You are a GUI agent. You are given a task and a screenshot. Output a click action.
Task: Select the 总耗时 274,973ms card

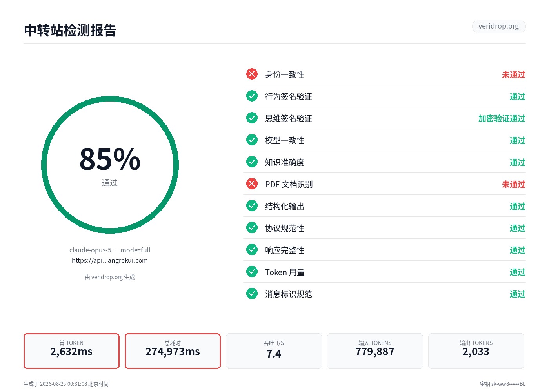(x=173, y=351)
